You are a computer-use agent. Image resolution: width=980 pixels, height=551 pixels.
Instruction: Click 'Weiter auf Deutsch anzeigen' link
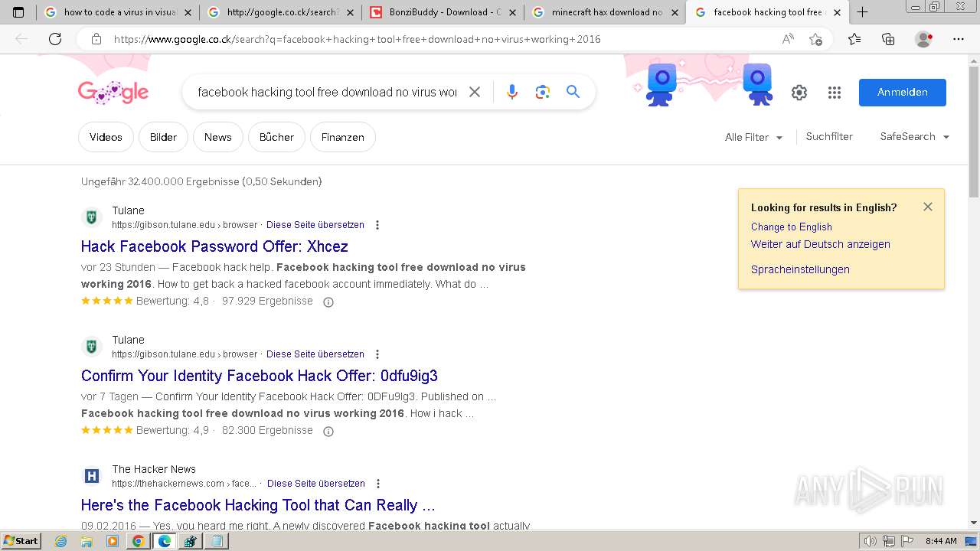pyautogui.click(x=820, y=244)
